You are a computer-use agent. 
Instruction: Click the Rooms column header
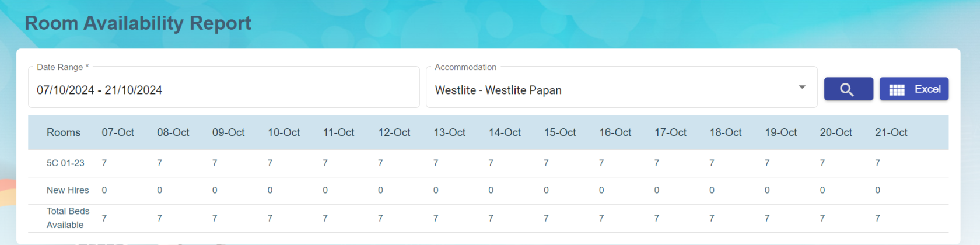pos(64,132)
